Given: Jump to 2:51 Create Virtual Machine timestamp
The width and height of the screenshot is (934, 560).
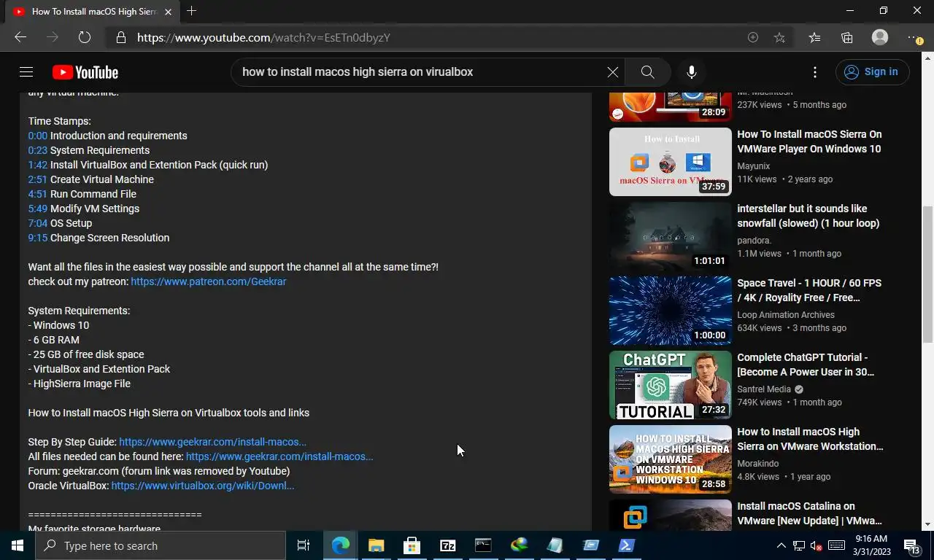Looking at the screenshot, I should [37, 179].
